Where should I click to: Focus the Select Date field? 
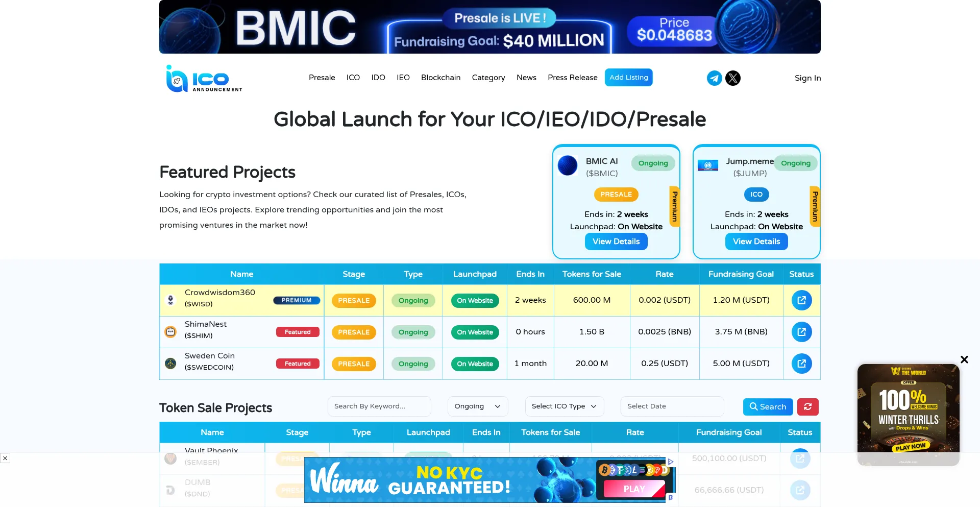pos(672,406)
